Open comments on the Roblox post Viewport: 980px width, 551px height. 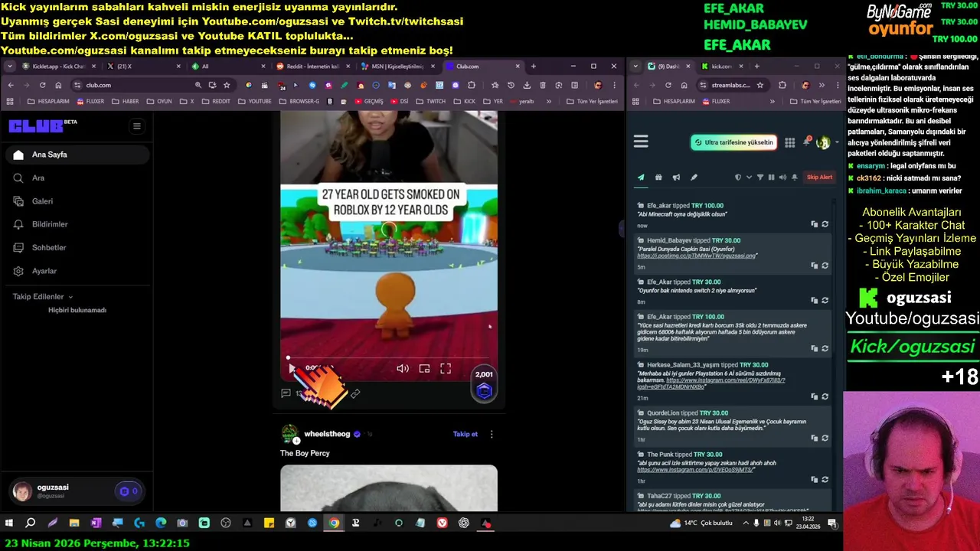(286, 393)
